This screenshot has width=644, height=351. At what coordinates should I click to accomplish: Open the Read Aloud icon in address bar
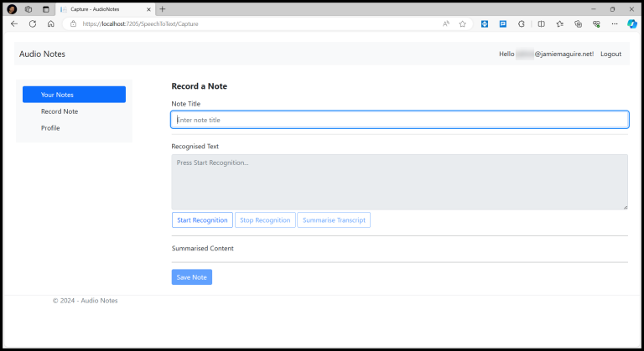446,23
